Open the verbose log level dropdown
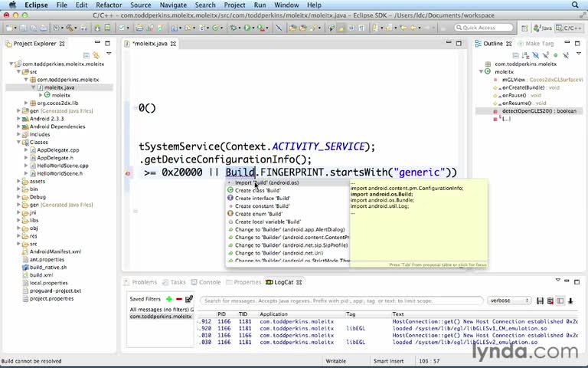Viewport: 588px width, 368px height. coord(509,301)
